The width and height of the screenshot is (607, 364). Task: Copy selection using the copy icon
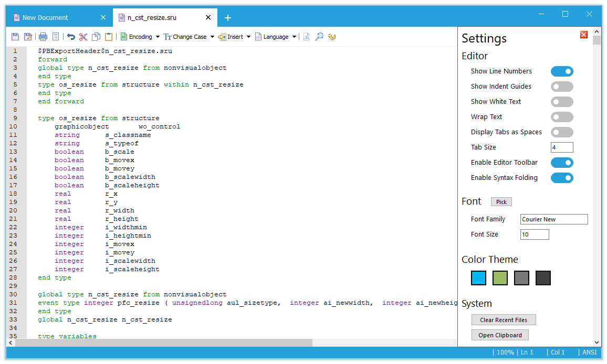click(x=96, y=37)
